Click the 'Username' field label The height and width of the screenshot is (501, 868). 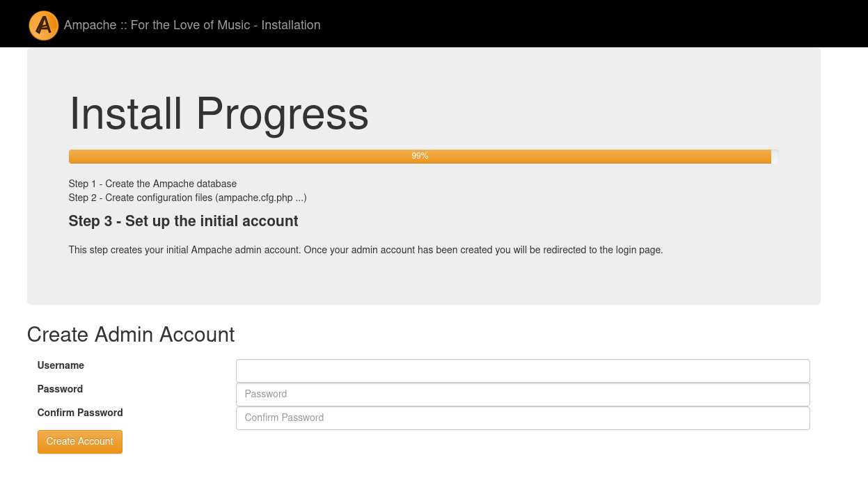tap(61, 365)
